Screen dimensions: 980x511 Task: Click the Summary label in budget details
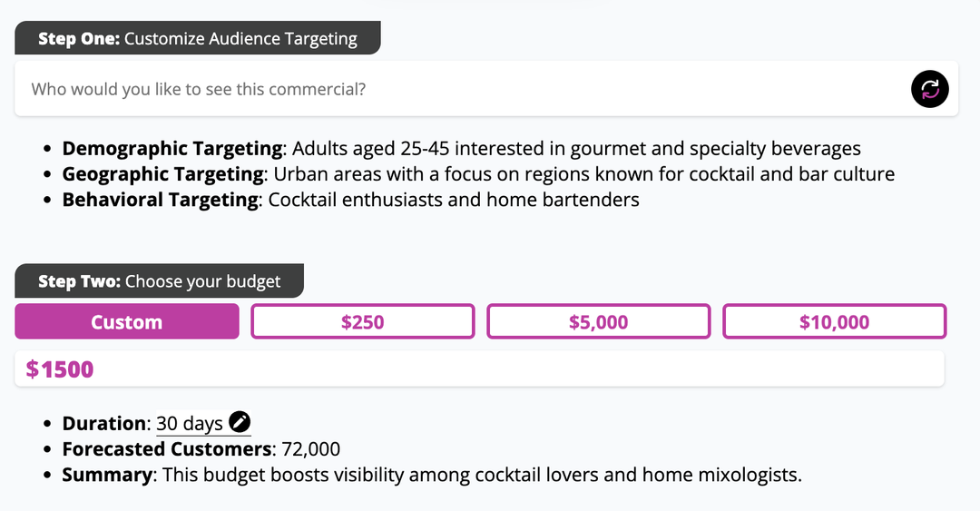107,475
